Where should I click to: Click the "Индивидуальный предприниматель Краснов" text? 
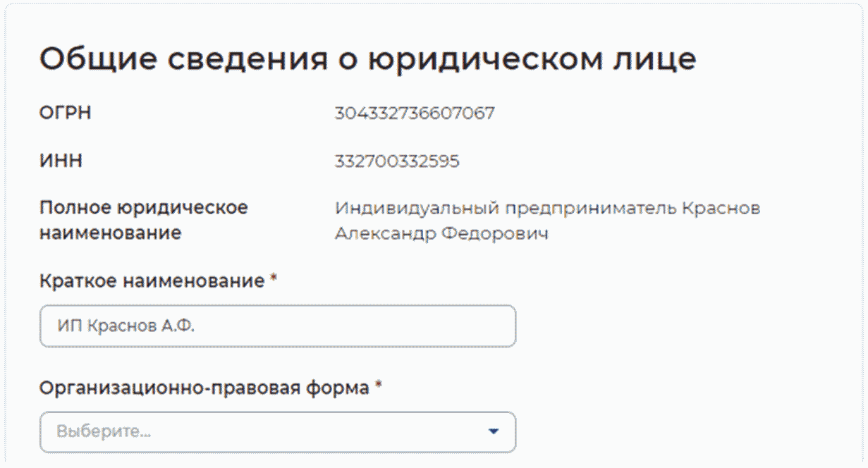(547, 209)
